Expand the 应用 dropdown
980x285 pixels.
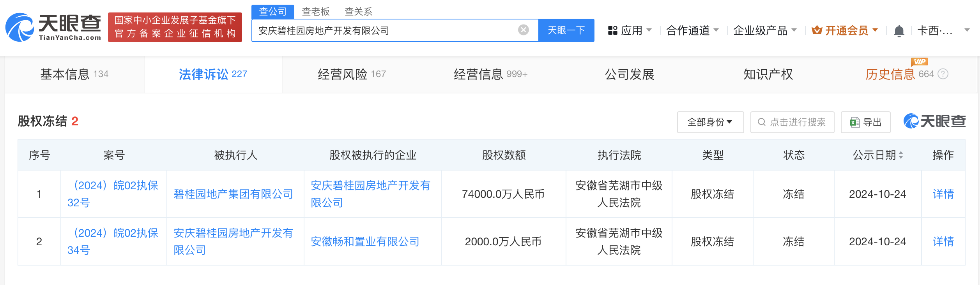click(x=649, y=30)
